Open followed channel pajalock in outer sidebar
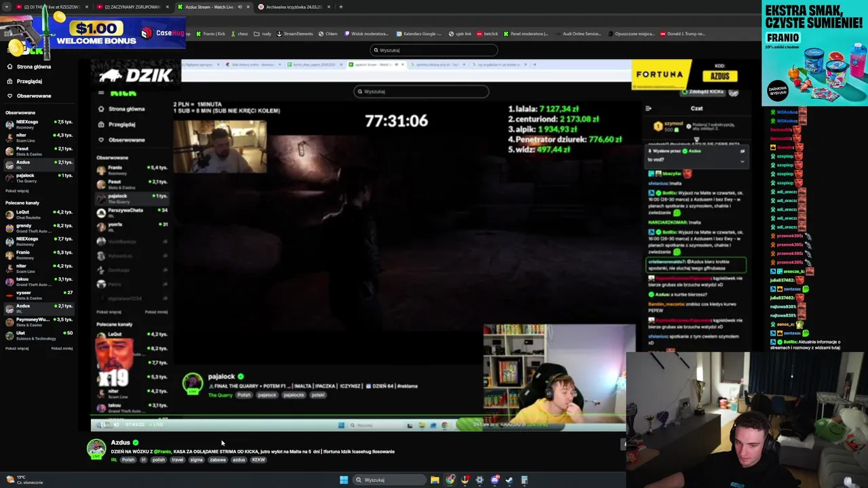 [x=39, y=178]
